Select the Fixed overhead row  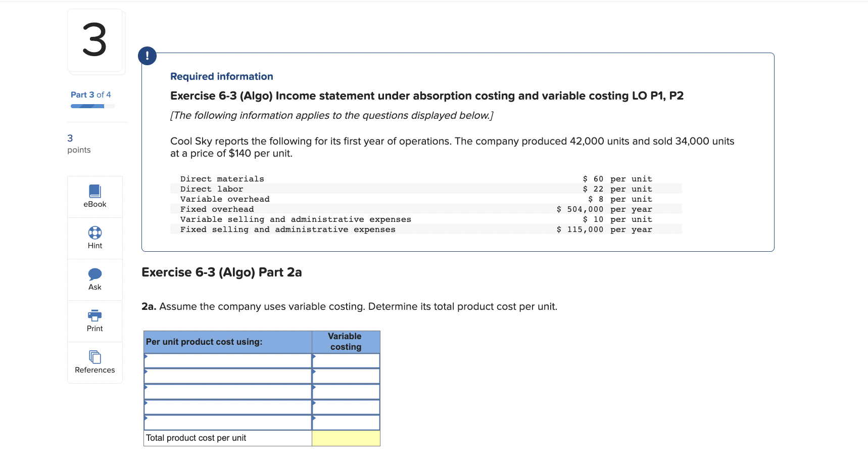217,209
